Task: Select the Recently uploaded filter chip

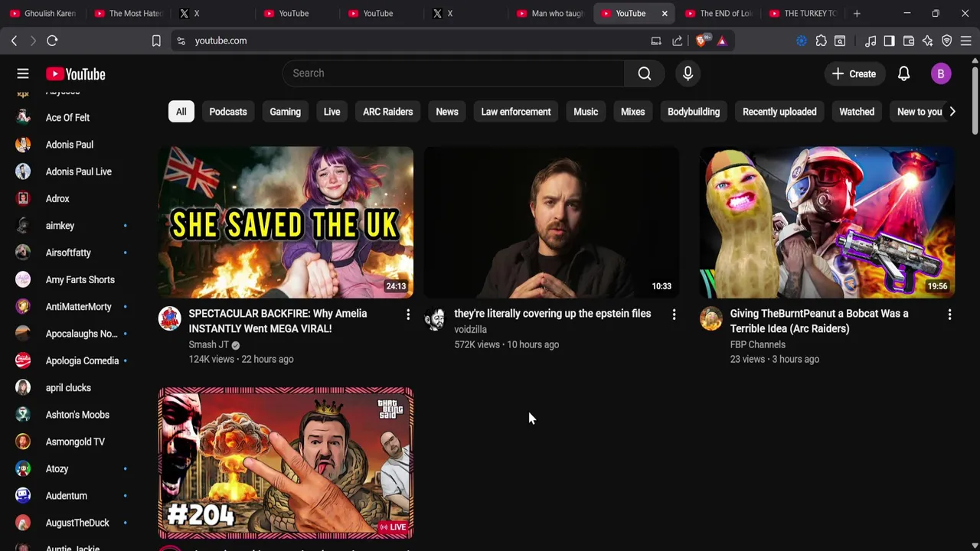Action: pos(779,112)
